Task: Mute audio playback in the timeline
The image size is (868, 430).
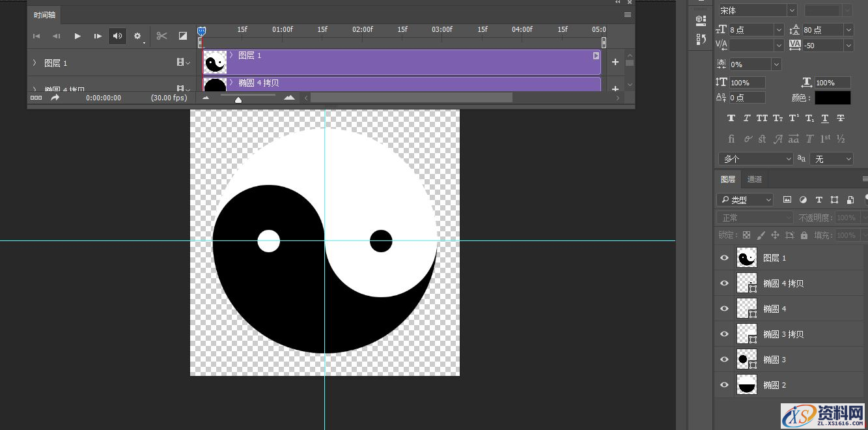Action: (117, 36)
